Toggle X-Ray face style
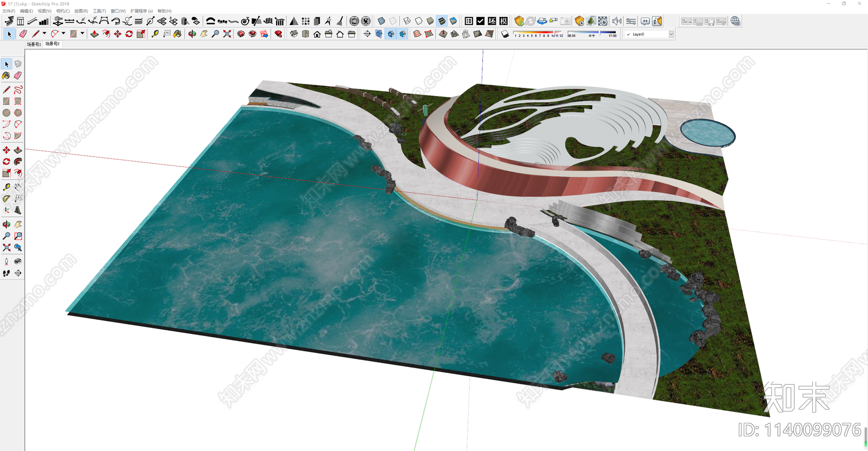This screenshot has height=451, width=868. 381,21
